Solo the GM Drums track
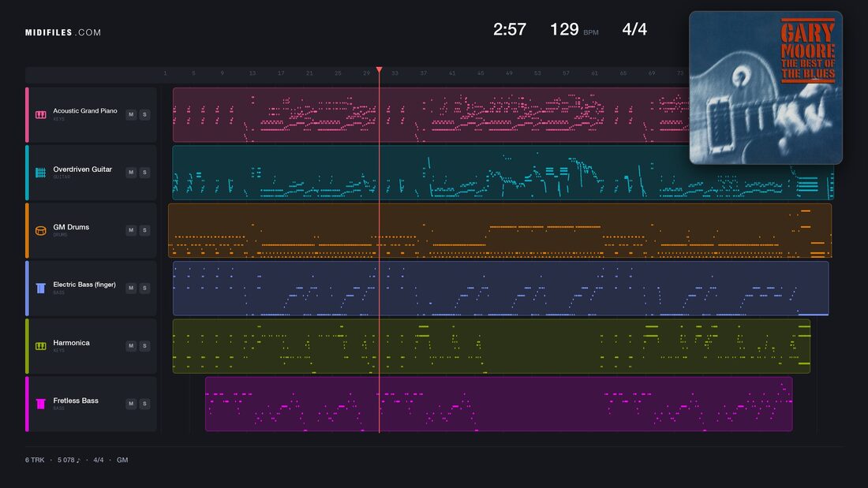The width and height of the screenshot is (868, 488). (x=144, y=230)
